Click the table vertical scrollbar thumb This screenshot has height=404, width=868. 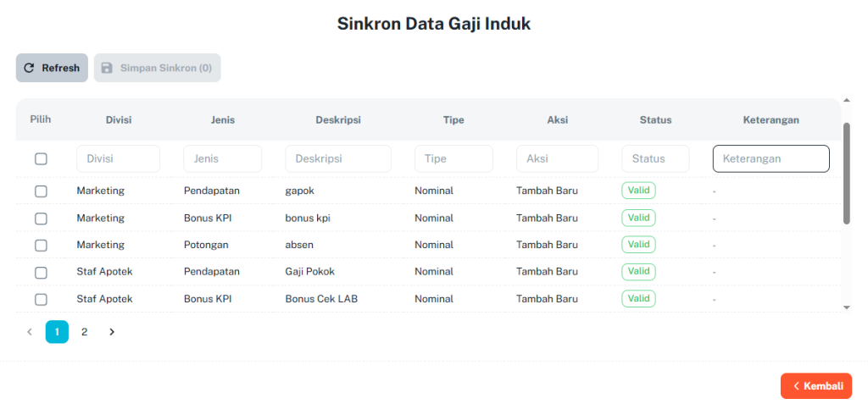point(846,174)
